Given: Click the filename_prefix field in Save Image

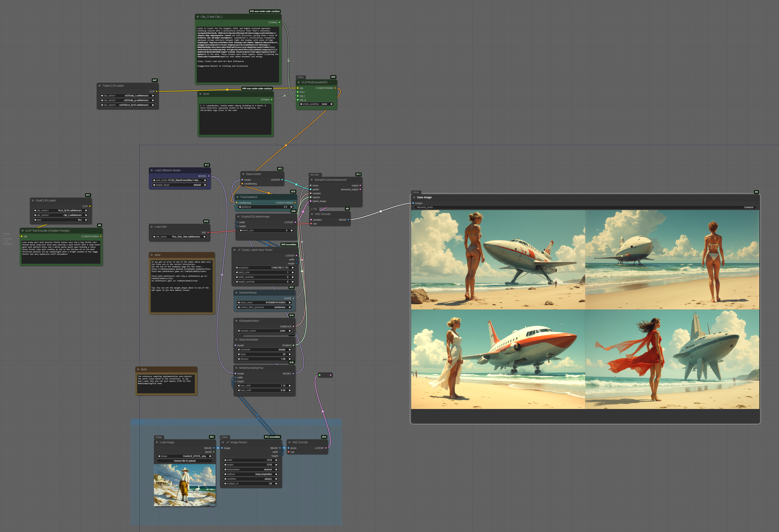Looking at the screenshot, I should tap(585, 208).
